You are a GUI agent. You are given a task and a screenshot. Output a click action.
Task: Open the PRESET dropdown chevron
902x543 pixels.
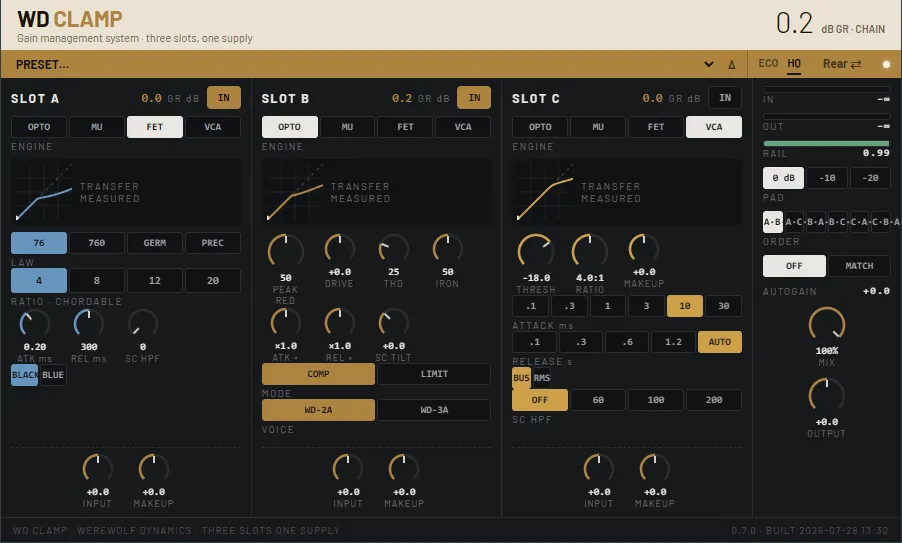coord(709,64)
